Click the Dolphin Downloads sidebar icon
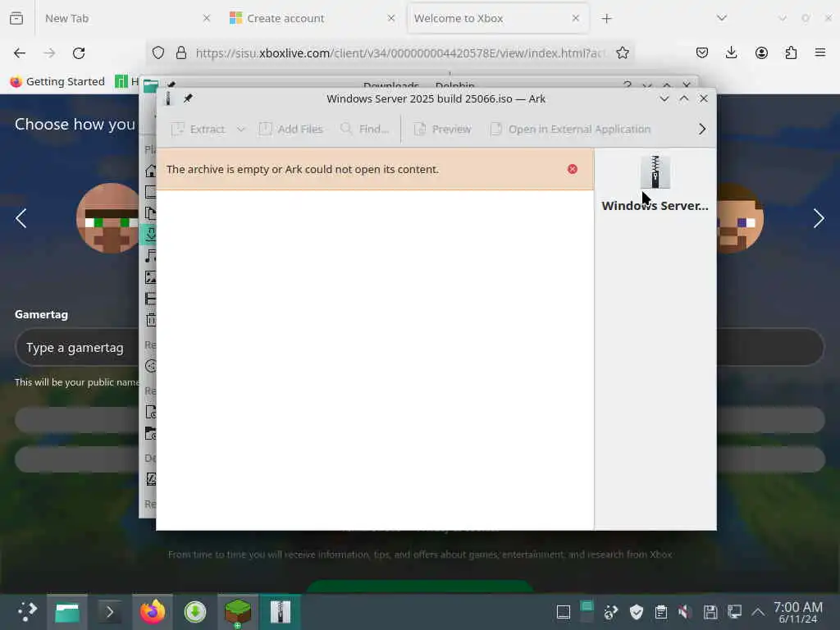The image size is (840, 630). click(151, 234)
